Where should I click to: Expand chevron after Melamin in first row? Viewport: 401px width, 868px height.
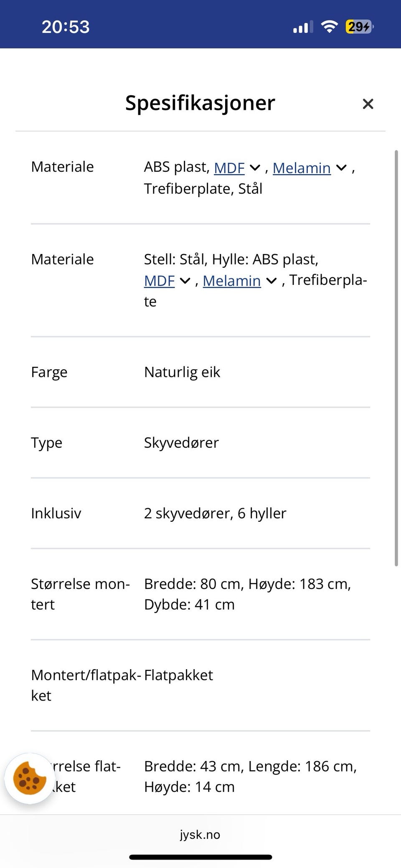pyautogui.click(x=341, y=168)
